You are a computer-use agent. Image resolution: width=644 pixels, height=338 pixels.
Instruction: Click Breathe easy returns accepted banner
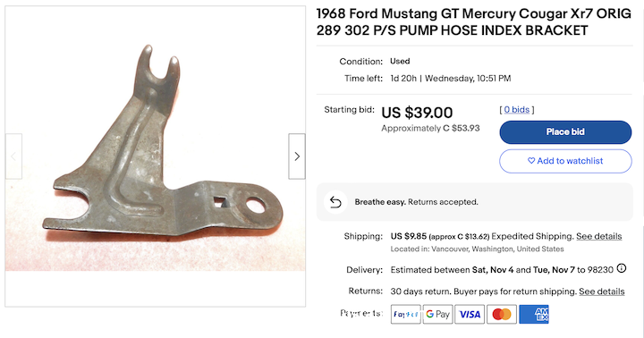(474, 202)
